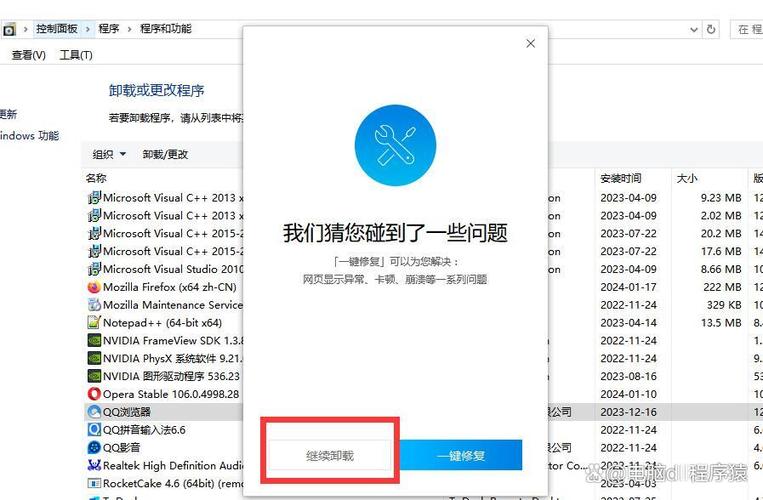Click the 222 MB size cell
Viewport: 763px width, 500px height.
(722, 287)
